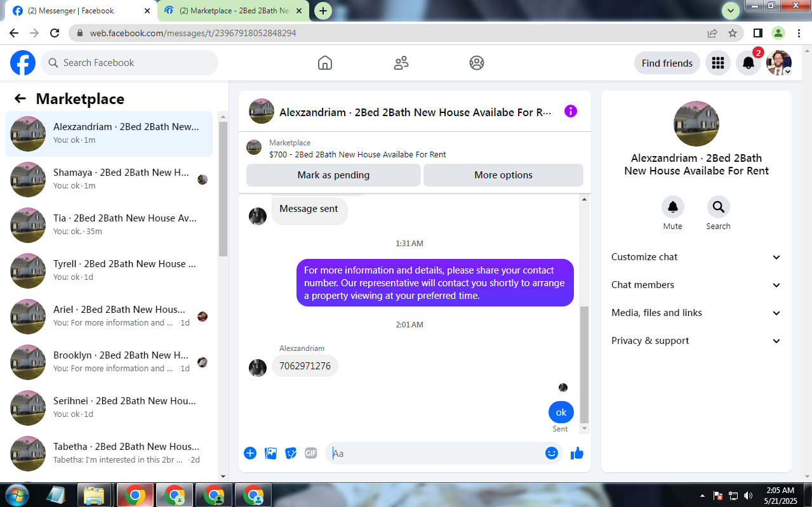
Task: Click Mark as pending button
Action: [x=333, y=175]
